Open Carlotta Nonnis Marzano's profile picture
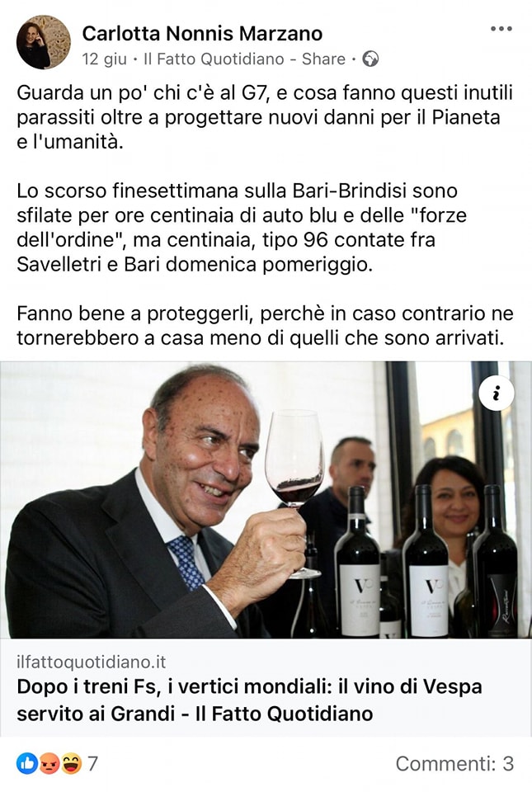The width and height of the screenshot is (532, 792). (x=44, y=42)
